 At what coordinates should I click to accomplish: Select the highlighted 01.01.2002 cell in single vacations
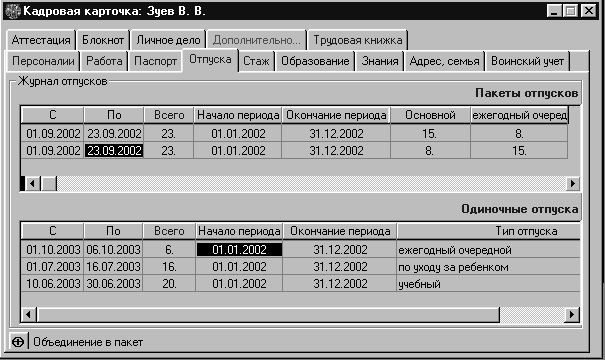coord(239,250)
